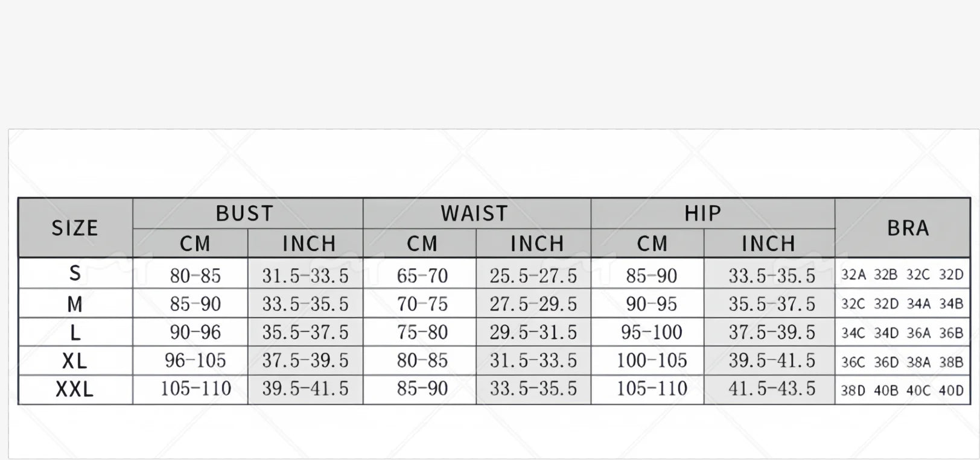This screenshot has height=460, width=980.
Task: Click the waist inch value 29.5-31.5
Action: [x=533, y=332]
